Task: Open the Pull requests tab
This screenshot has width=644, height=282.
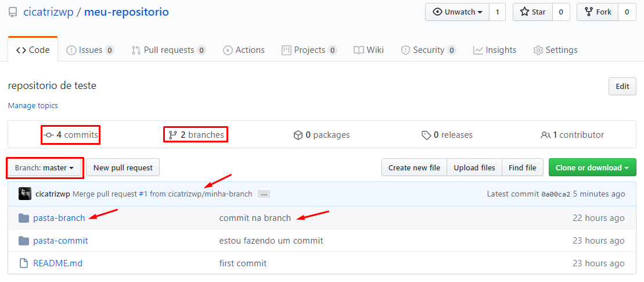Action: [x=168, y=50]
